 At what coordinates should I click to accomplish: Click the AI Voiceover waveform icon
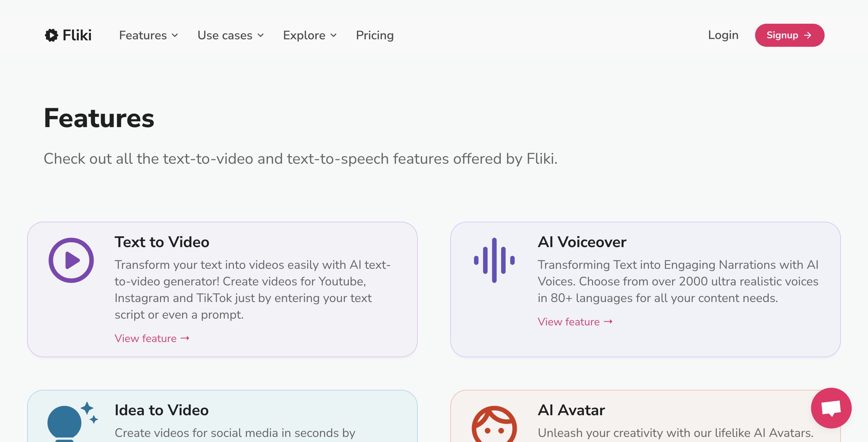coord(494,260)
